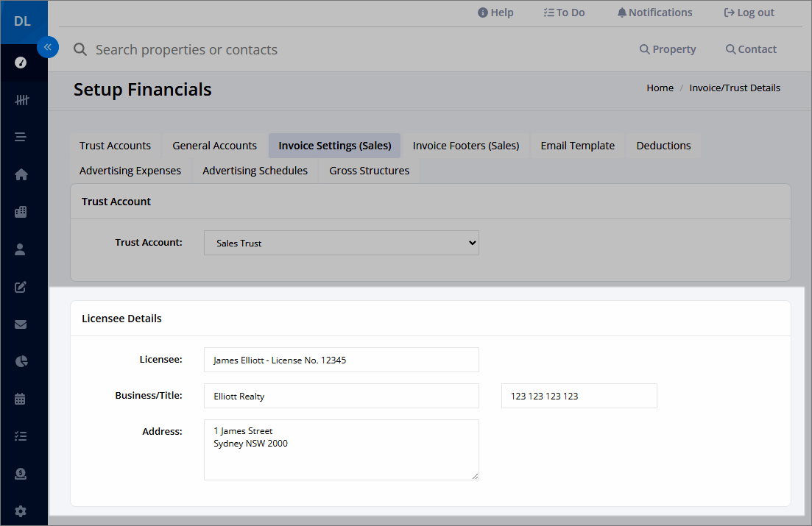
Task: Open the person contacts icon in sidebar
Action: coord(20,249)
